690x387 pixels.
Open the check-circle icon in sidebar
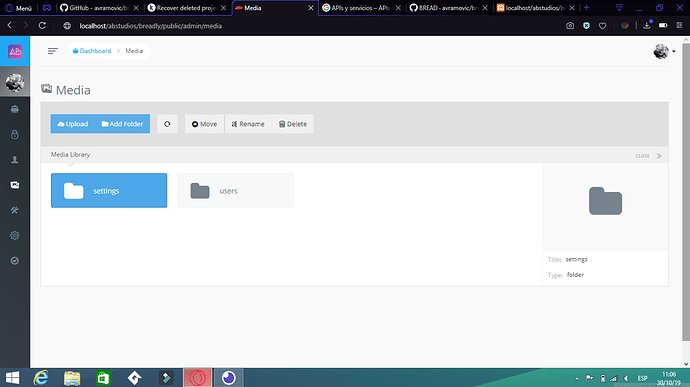pyautogui.click(x=15, y=261)
